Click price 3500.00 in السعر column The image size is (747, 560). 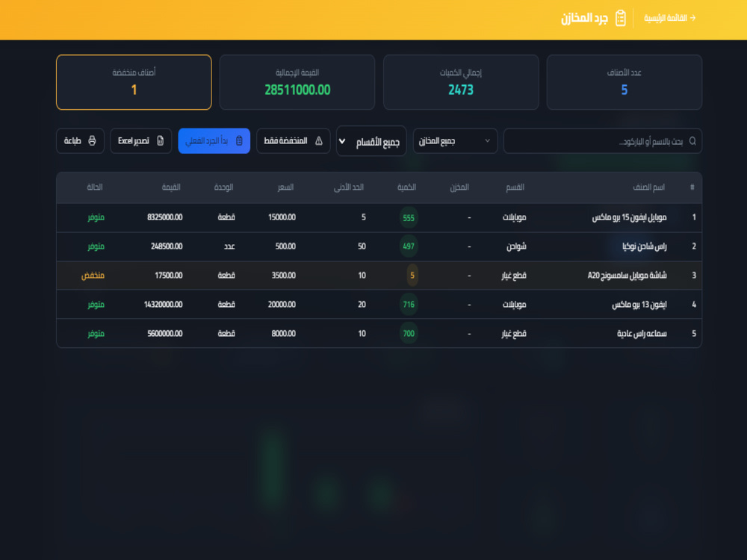tap(283, 276)
